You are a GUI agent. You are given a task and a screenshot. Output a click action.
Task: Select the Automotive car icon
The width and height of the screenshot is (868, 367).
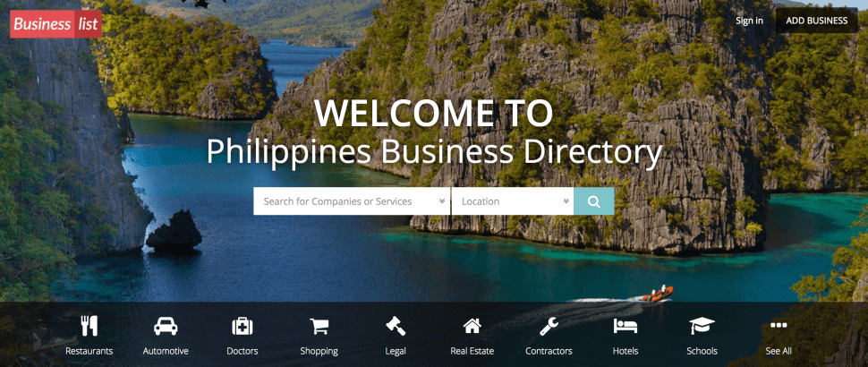tap(166, 326)
